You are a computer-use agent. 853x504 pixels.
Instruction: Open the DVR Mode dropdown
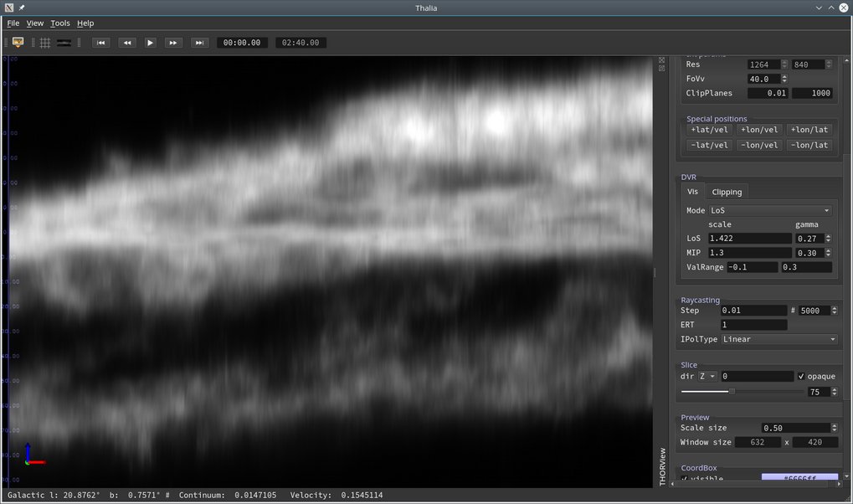[x=770, y=211]
